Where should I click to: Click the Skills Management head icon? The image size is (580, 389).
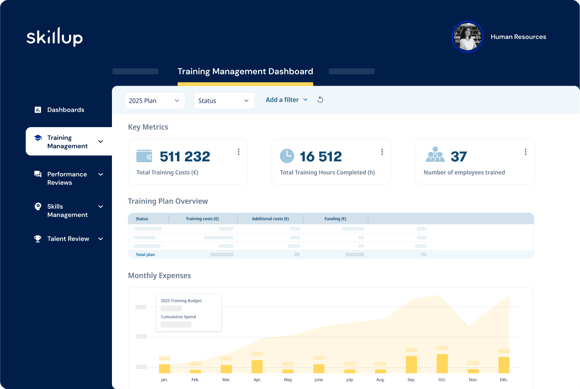(x=38, y=206)
